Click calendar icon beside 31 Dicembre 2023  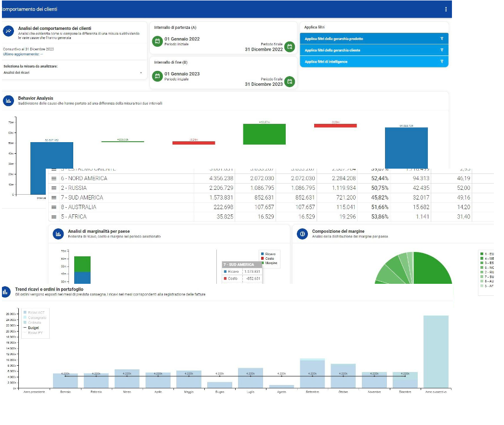tap(290, 81)
